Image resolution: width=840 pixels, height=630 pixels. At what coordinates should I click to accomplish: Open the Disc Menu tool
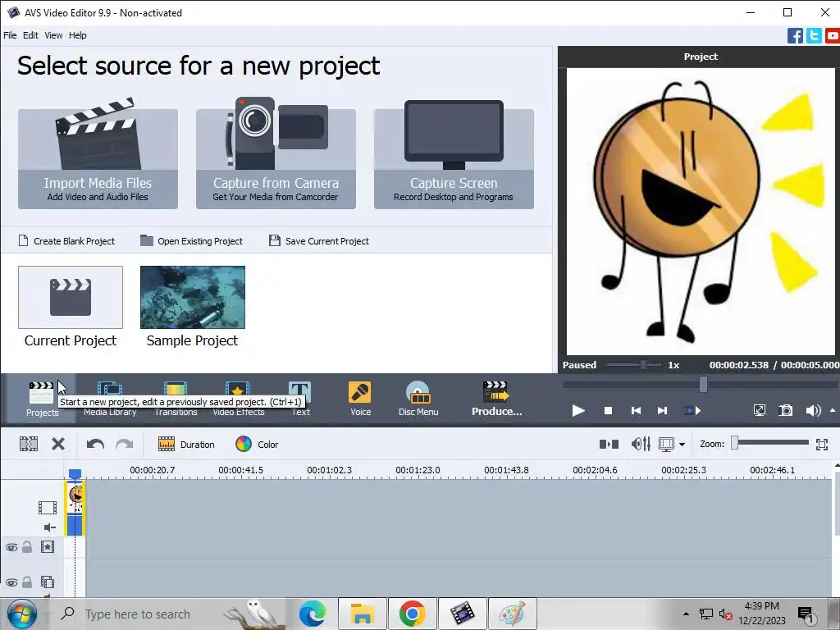click(x=418, y=399)
